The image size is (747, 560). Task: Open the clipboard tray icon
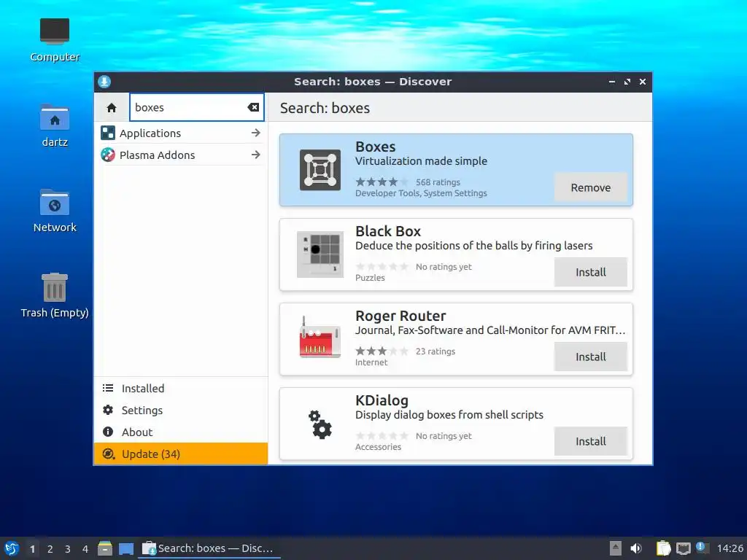(663, 548)
